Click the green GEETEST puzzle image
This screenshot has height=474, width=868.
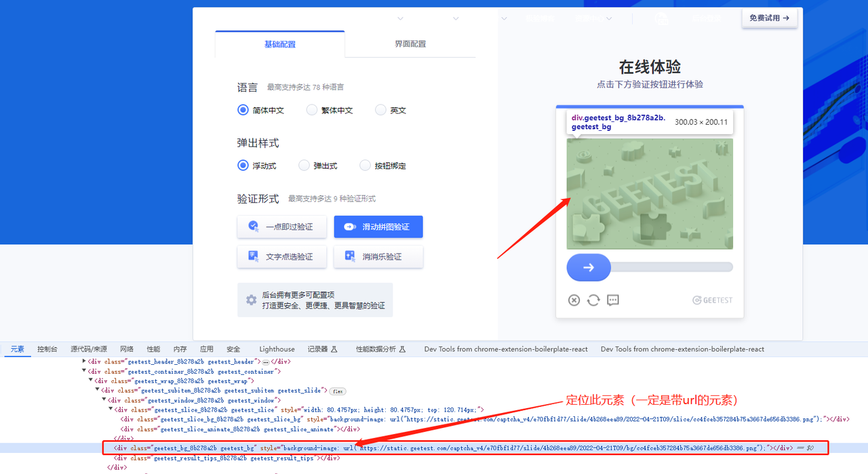(x=650, y=194)
